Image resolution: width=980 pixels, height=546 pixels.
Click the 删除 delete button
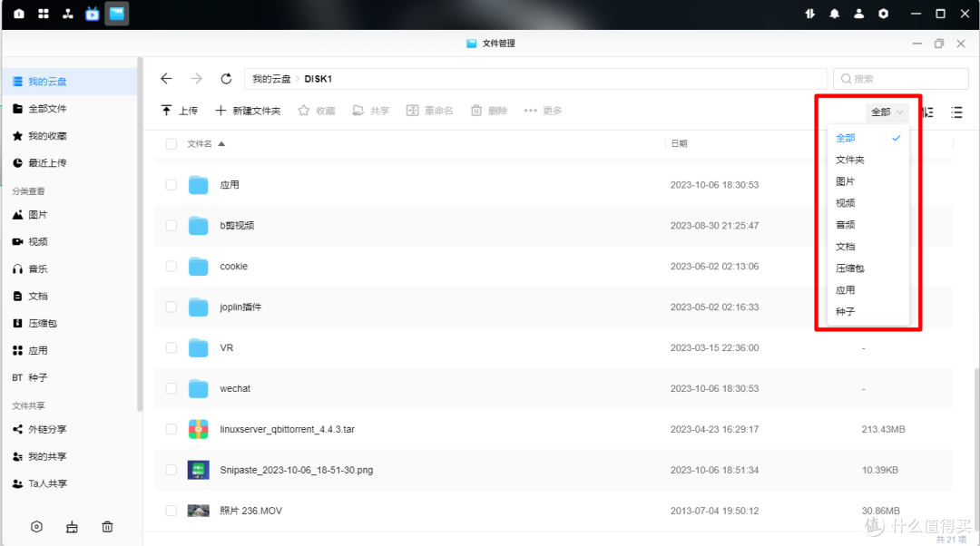click(489, 111)
